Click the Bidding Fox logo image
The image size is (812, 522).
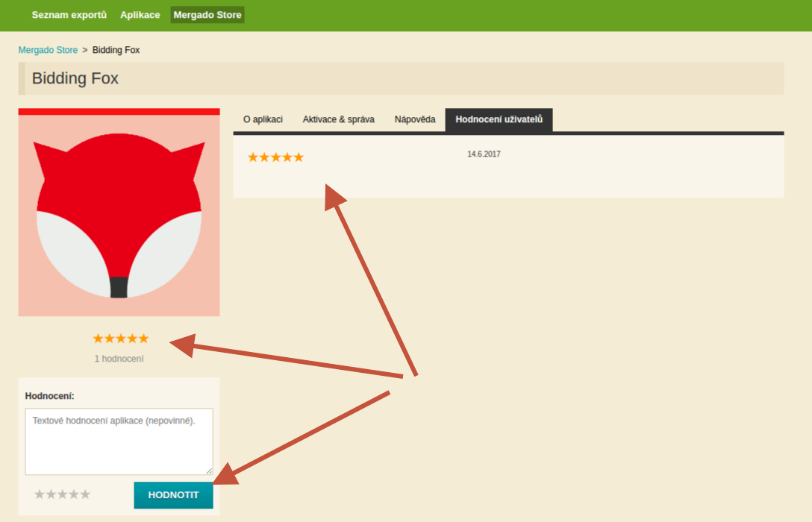(119, 213)
